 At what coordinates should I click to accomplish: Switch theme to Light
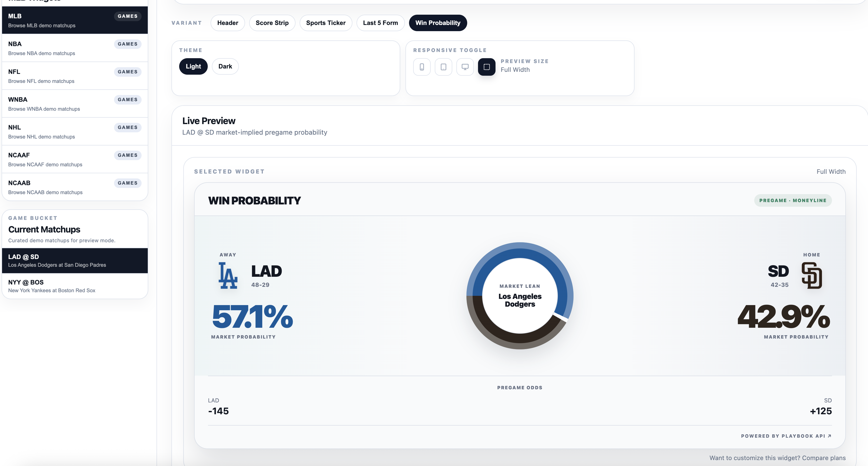click(x=193, y=66)
